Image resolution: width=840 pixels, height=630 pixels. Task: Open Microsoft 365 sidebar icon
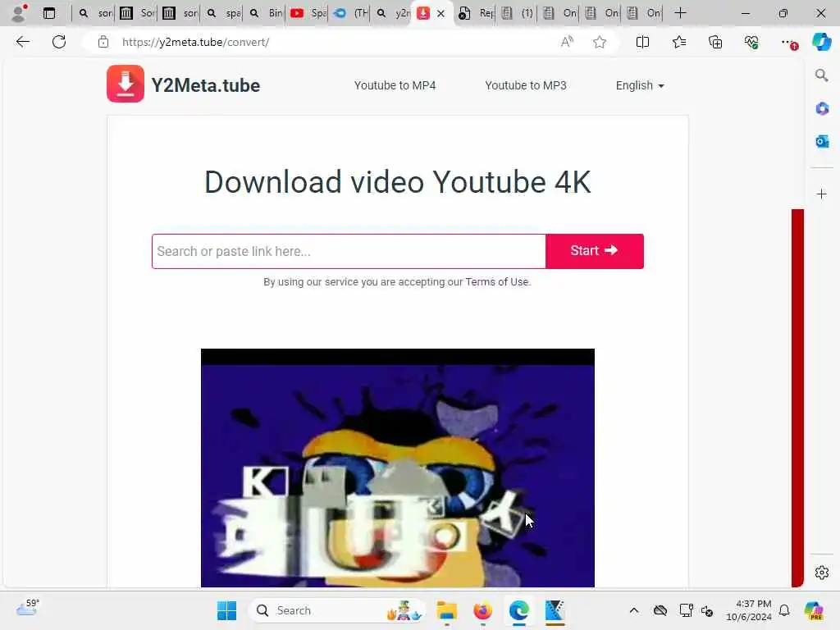[x=822, y=109]
